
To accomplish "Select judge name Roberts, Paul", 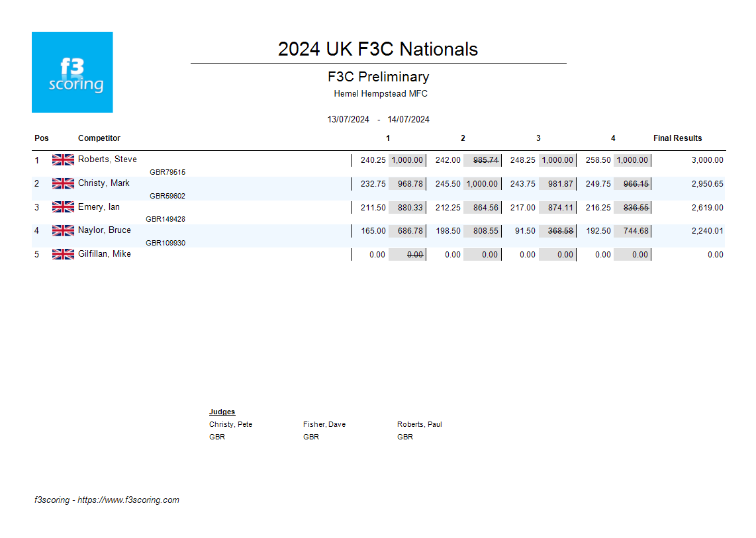I will pos(420,424).
